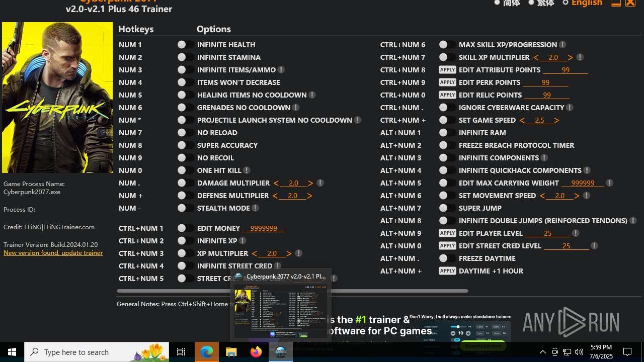Open Max Skill XP/Progression info icon

[562, 45]
